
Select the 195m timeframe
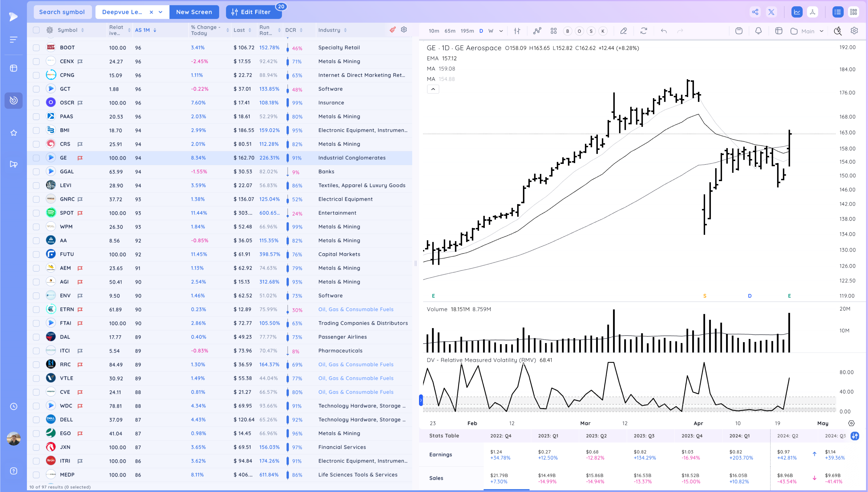(467, 31)
